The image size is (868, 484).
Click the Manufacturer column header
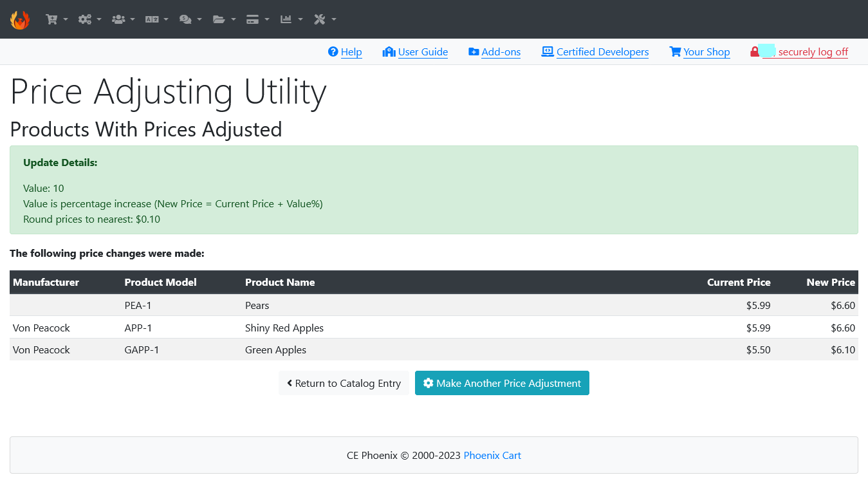(46, 282)
